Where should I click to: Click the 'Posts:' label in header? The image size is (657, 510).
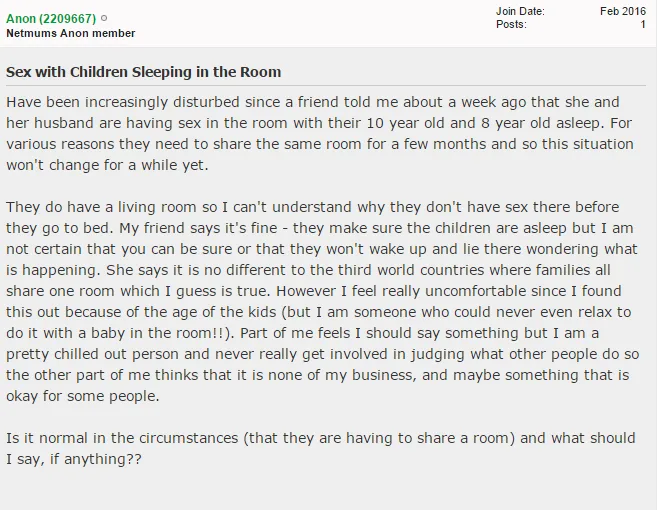click(511, 24)
